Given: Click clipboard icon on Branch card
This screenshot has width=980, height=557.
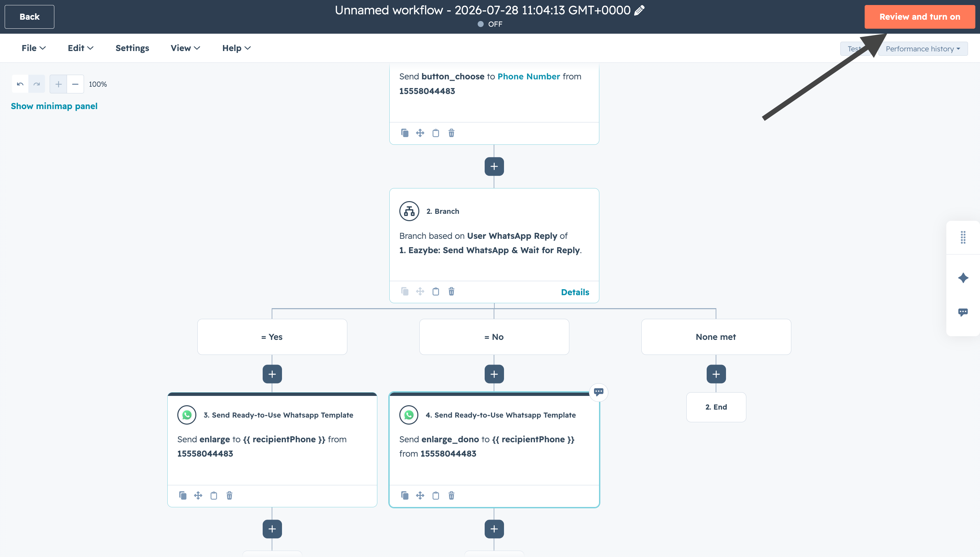Looking at the screenshot, I should click(x=436, y=292).
